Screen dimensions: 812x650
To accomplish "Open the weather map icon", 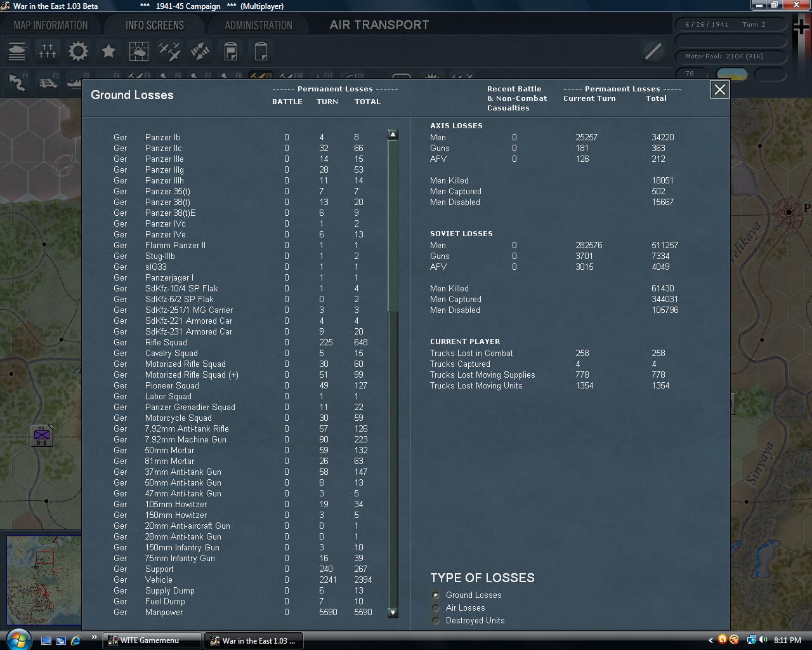I will click(x=139, y=51).
